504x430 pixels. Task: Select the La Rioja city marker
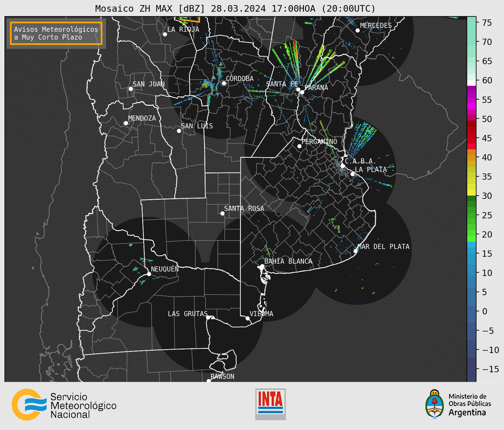[165, 34]
